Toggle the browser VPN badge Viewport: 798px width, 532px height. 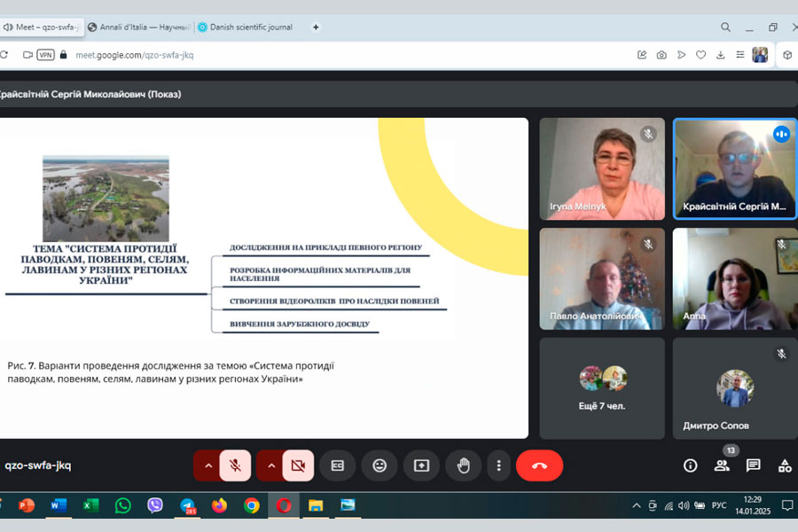45,55
